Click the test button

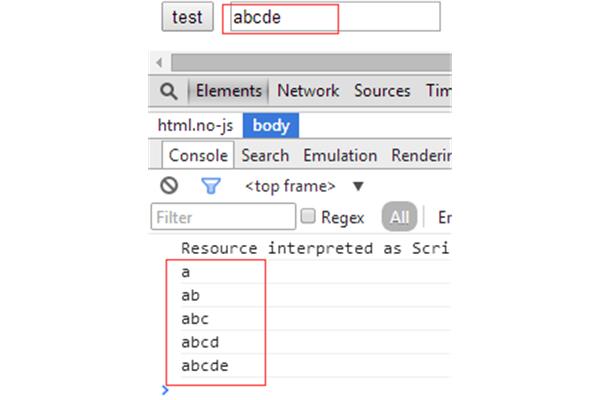point(187,16)
